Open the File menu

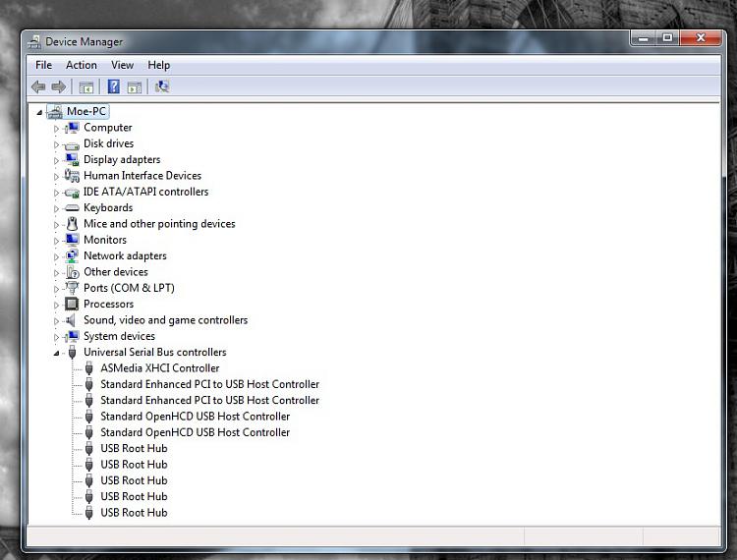point(43,65)
